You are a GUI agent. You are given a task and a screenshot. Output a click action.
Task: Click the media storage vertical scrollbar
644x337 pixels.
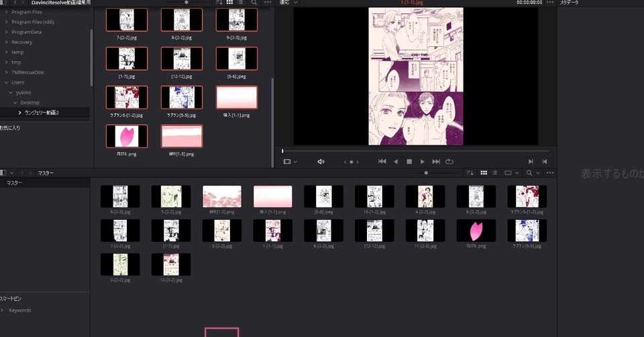click(272, 122)
